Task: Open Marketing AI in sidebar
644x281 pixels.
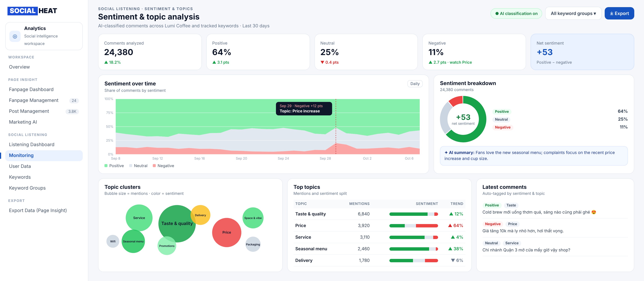Action: point(44,122)
